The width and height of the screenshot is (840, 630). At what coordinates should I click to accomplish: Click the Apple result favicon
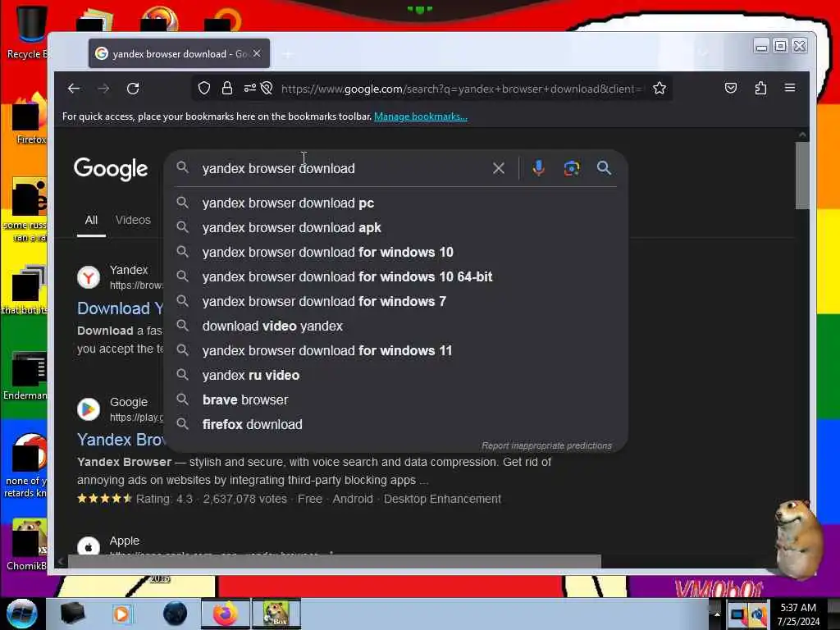(x=89, y=547)
